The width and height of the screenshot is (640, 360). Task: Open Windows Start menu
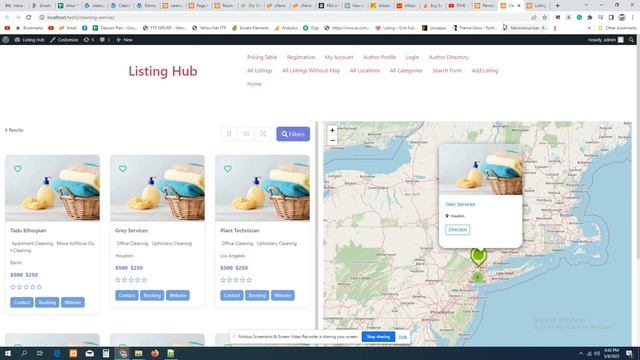click(8, 353)
